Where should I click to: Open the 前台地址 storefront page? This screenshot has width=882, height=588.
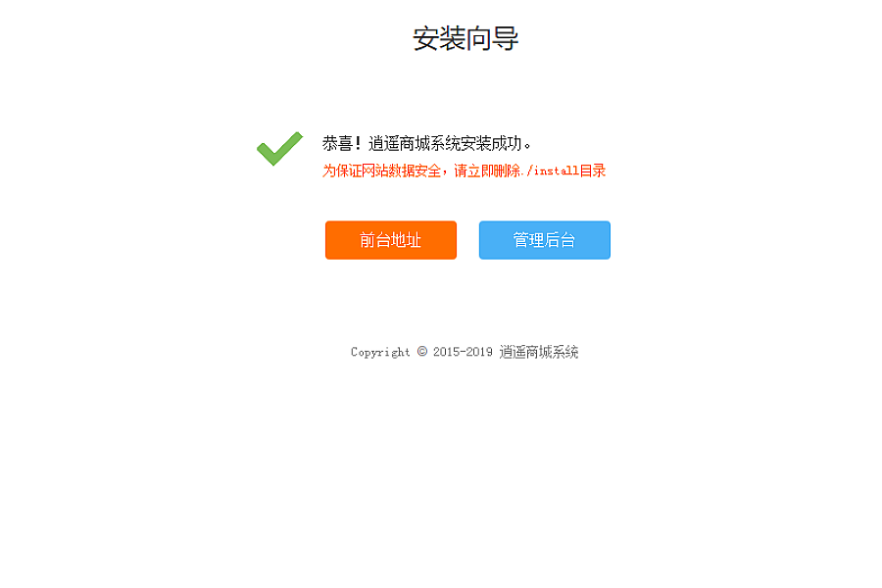[391, 240]
